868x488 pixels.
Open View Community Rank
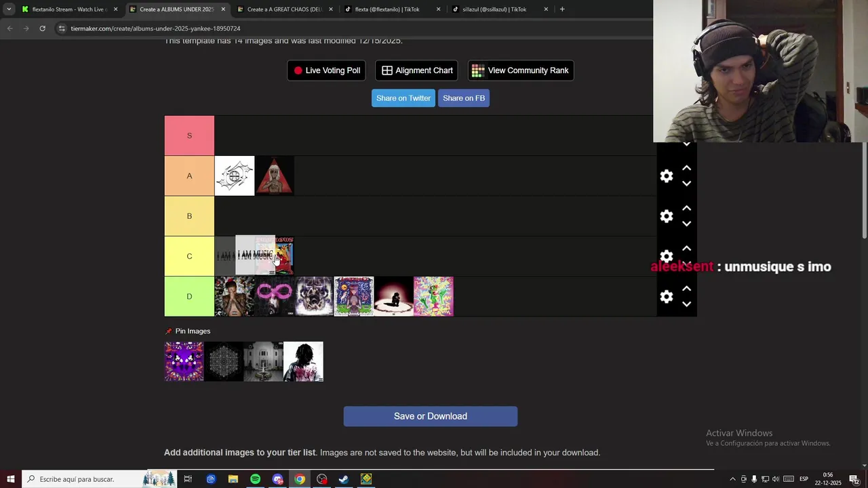pos(521,70)
